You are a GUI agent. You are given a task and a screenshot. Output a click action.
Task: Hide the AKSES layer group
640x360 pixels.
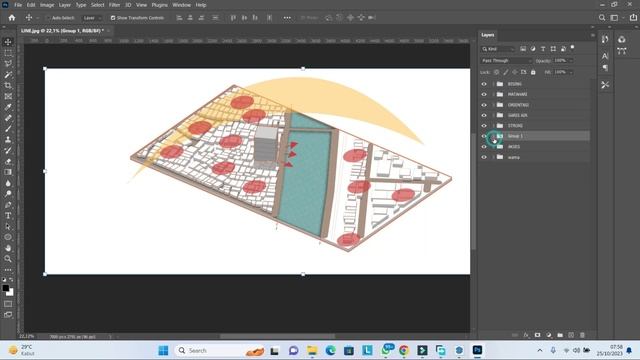(484, 147)
